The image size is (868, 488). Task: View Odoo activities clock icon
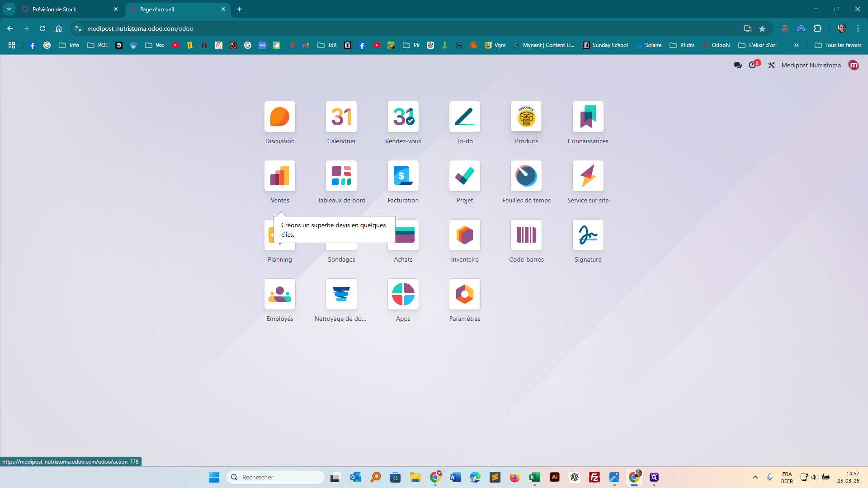pyautogui.click(x=753, y=65)
